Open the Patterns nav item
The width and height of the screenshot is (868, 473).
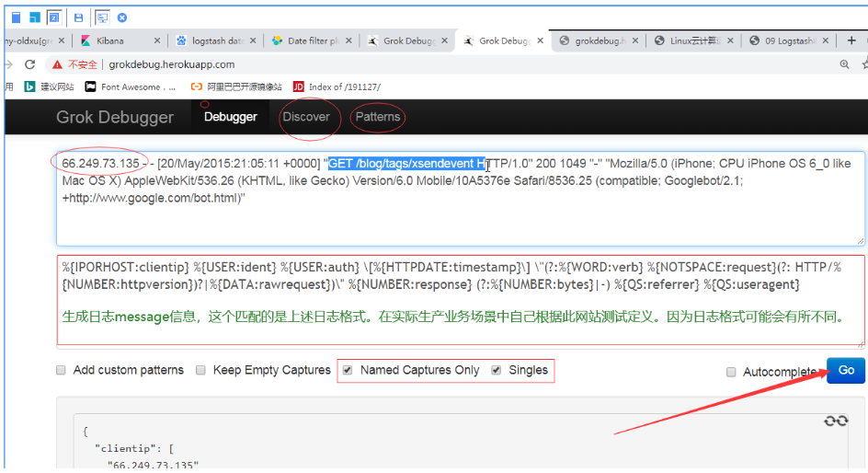tap(378, 117)
